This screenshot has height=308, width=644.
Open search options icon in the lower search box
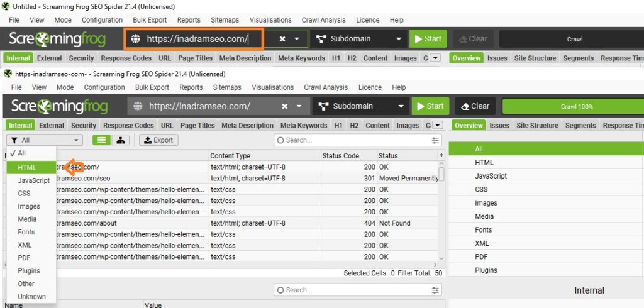point(435,290)
